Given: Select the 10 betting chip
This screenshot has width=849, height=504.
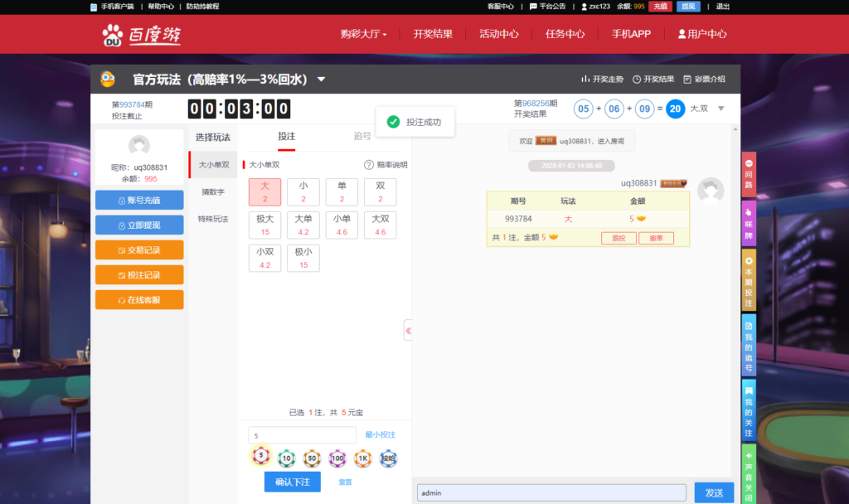Looking at the screenshot, I should 286,458.
